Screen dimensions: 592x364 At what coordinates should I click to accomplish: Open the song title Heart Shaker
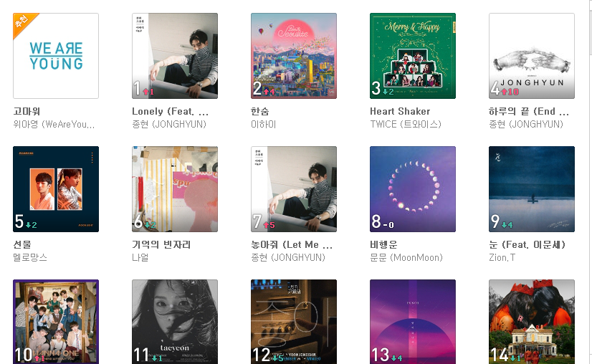[400, 111]
